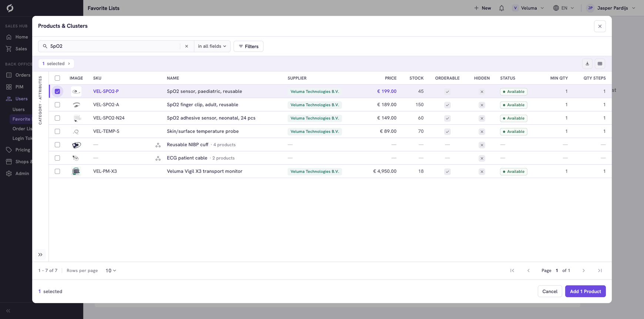This screenshot has width=644, height=319.
Task: Open the column layout grid icon
Action: (x=600, y=64)
